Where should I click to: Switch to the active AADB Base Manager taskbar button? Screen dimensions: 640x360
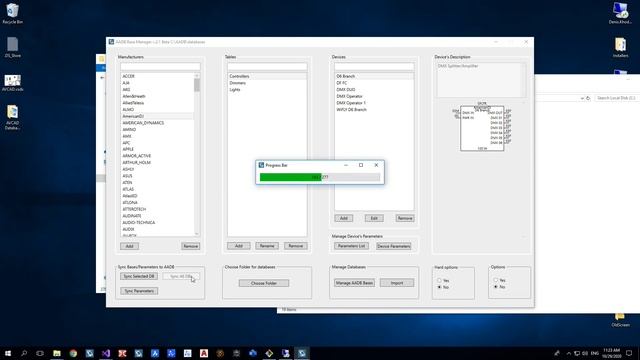(302, 353)
